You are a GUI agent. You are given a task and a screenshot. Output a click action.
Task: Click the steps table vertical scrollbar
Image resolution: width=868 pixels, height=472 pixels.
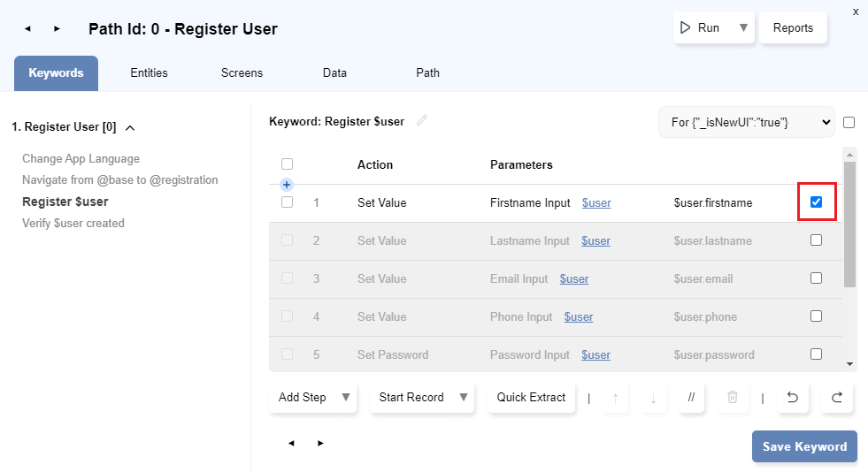click(x=849, y=225)
